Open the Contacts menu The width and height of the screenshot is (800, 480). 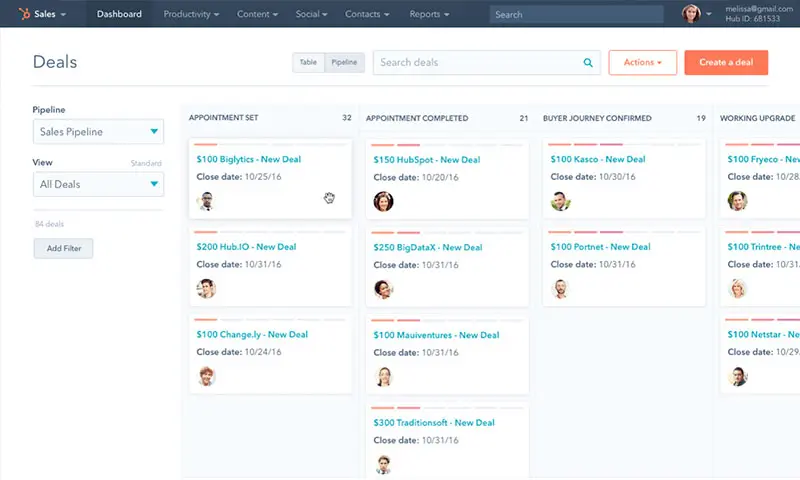(x=367, y=14)
